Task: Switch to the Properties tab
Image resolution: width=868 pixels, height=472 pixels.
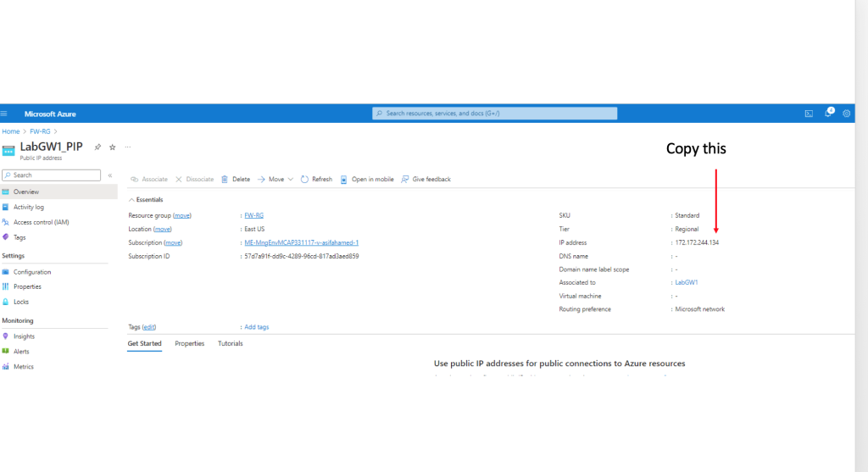Action: pyautogui.click(x=189, y=343)
